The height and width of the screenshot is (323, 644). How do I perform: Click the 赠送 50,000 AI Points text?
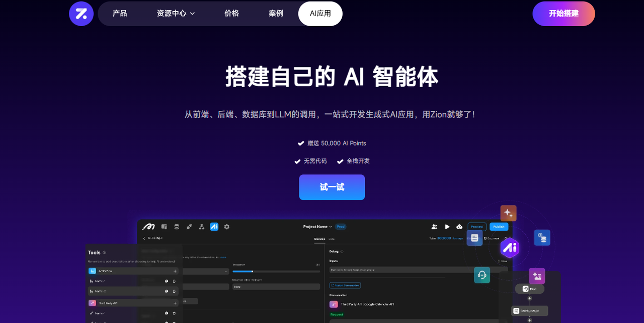337,143
